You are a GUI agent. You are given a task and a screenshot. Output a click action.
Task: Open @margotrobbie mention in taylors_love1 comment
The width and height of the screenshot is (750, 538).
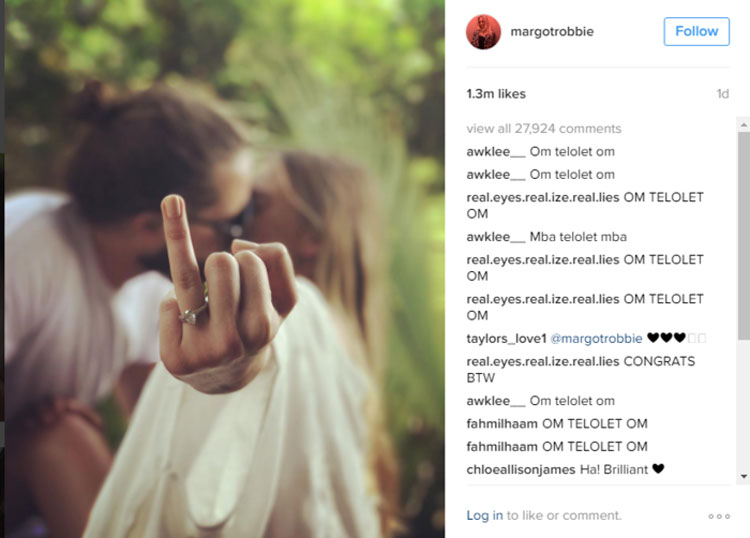click(x=596, y=339)
